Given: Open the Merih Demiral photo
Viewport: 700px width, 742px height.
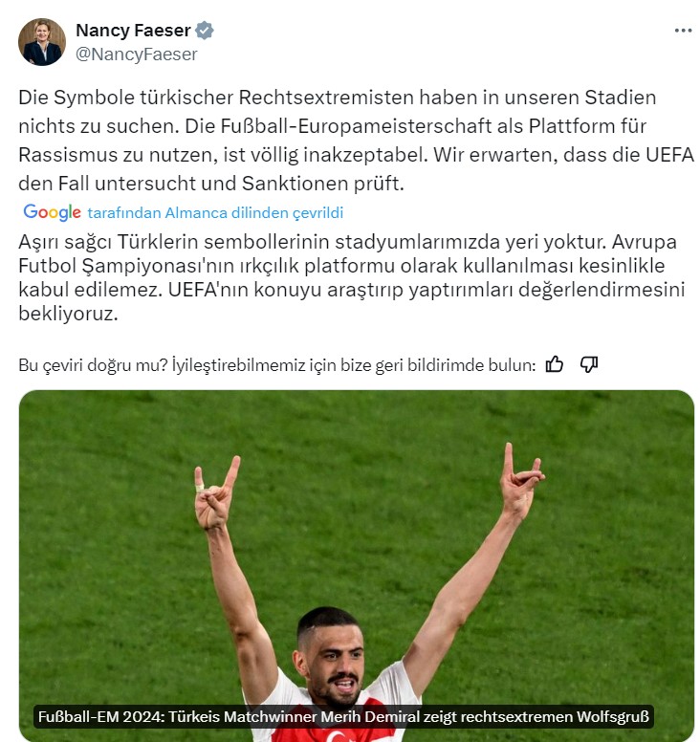Looking at the screenshot, I should coord(357,565).
